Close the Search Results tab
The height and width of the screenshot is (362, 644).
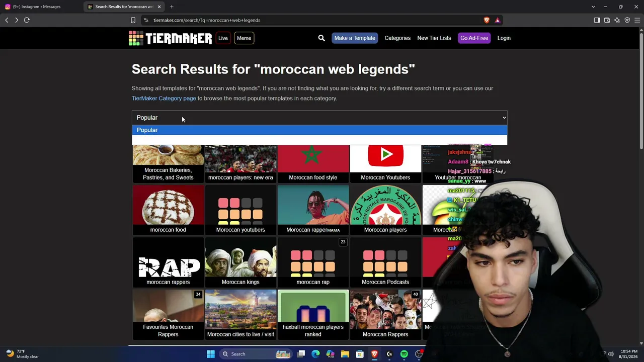(x=159, y=7)
